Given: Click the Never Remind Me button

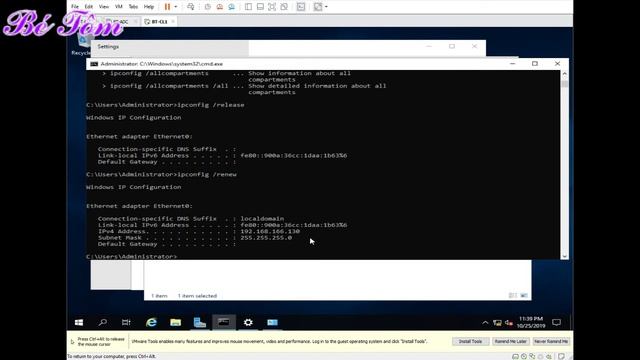Looking at the screenshot, I should tap(551, 341).
